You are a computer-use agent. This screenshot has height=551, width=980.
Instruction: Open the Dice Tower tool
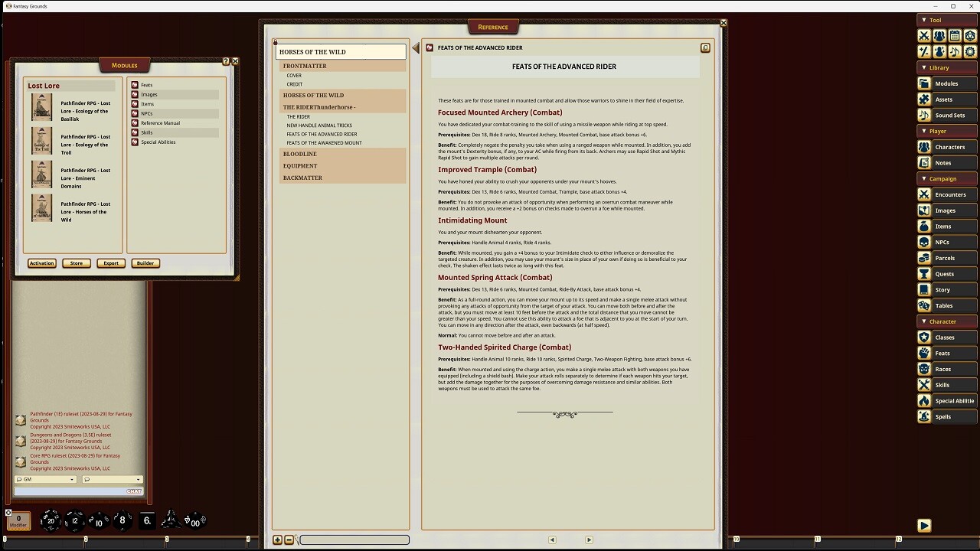point(969,35)
